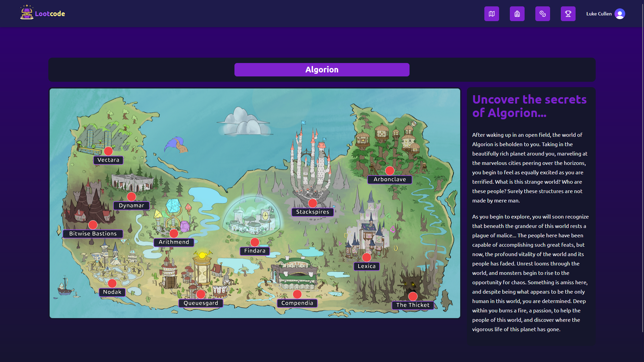Image resolution: width=644 pixels, height=362 pixels.
Task: Click the Algorion title banner
Action: pyautogui.click(x=322, y=70)
